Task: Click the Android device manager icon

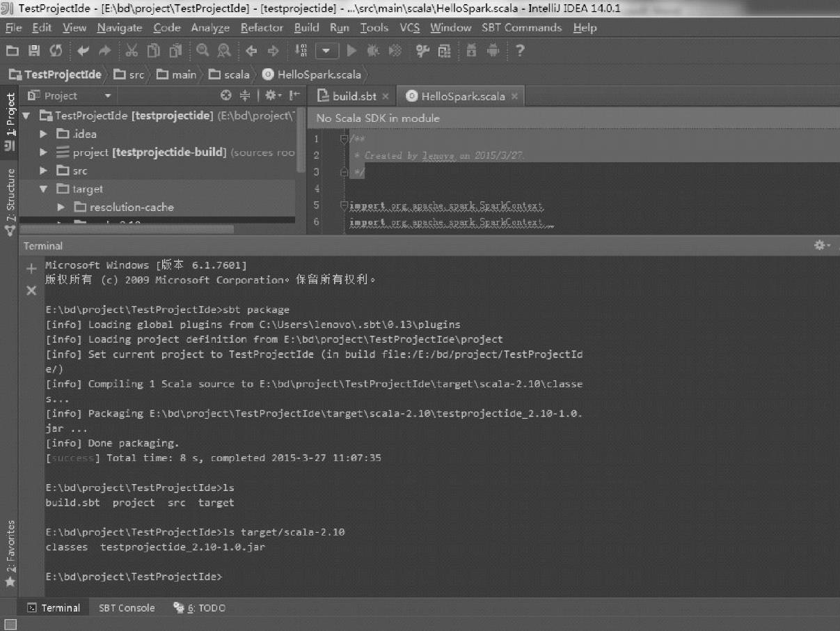Action: pos(493,51)
